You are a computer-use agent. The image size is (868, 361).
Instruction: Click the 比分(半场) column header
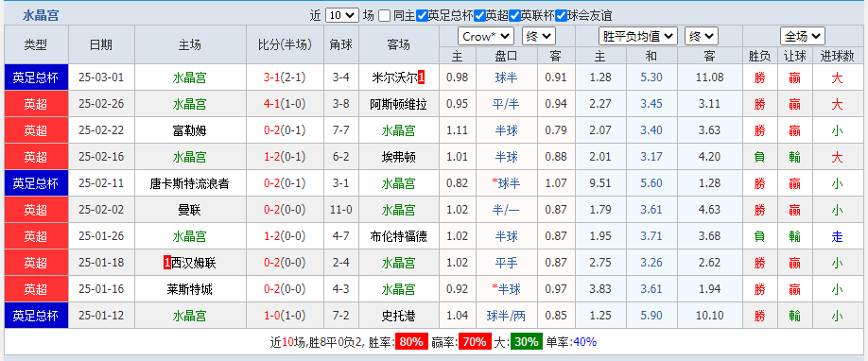[x=285, y=44]
